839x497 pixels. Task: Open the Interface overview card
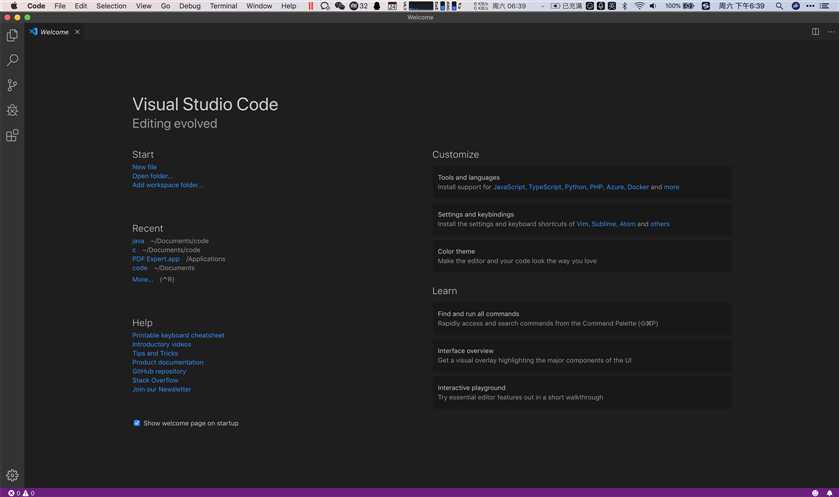click(x=581, y=356)
